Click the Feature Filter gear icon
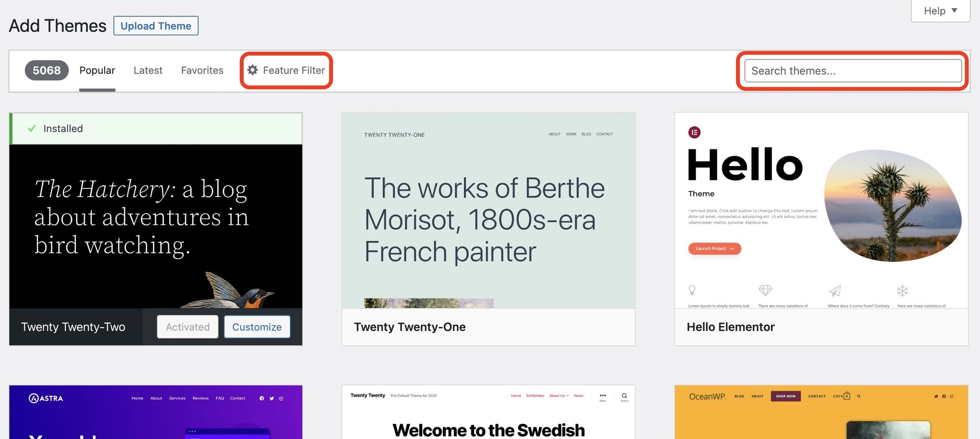This screenshot has height=439, width=980. pyautogui.click(x=253, y=70)
